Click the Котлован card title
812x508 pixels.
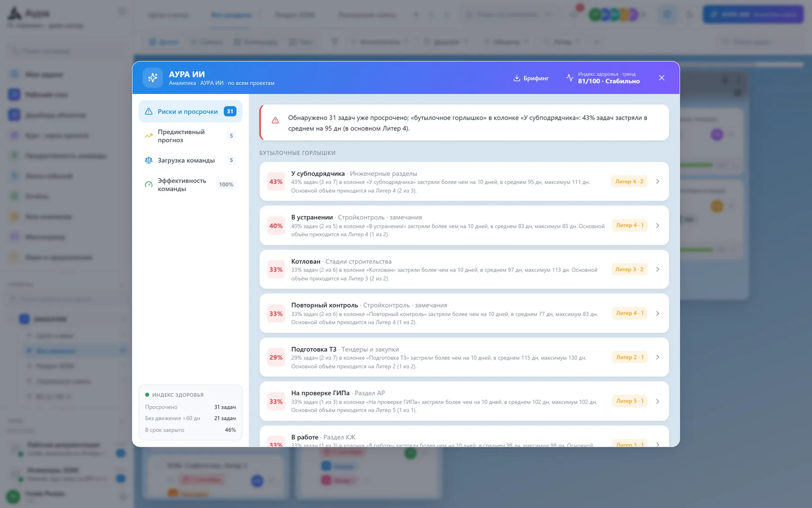pyautogui.click(x=305, y=261)
